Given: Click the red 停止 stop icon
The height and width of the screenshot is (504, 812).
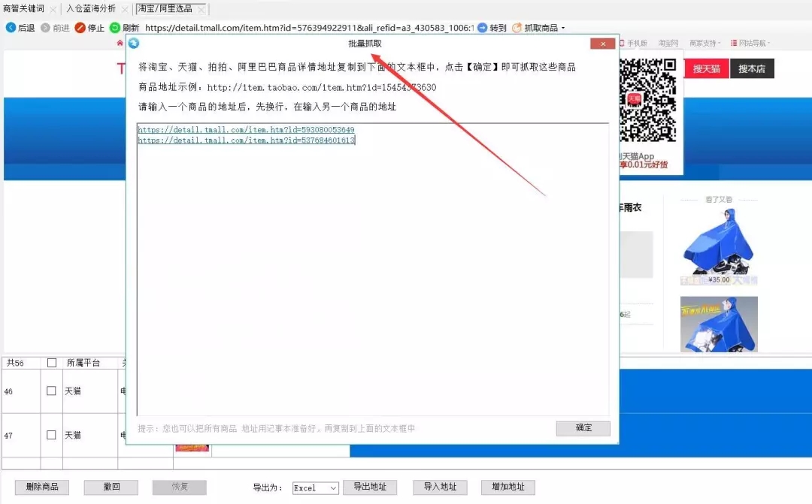Looking at the screenshot, I should click(80, 28).
